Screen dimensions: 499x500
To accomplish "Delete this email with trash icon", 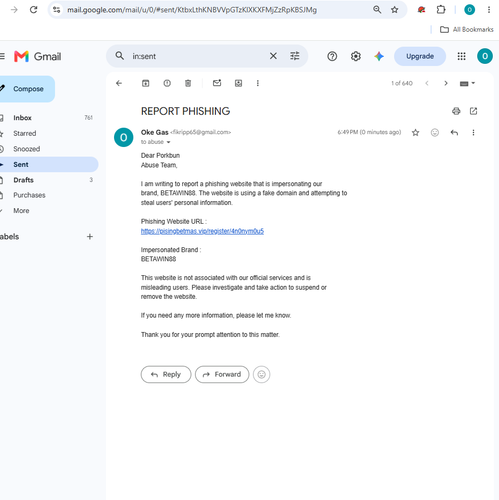I will [x=188, y=83].
